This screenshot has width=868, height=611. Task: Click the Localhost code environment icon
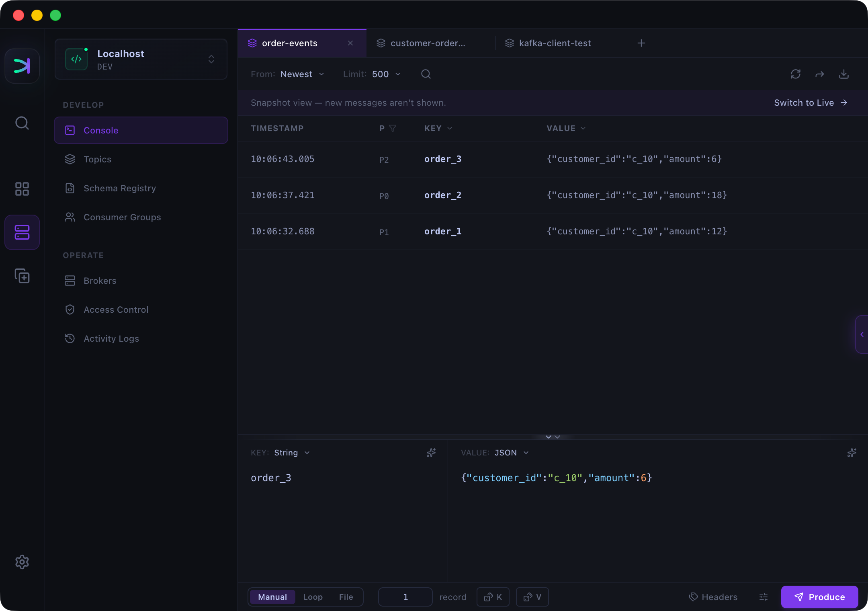pyautogui.click(x=76, y=59)
